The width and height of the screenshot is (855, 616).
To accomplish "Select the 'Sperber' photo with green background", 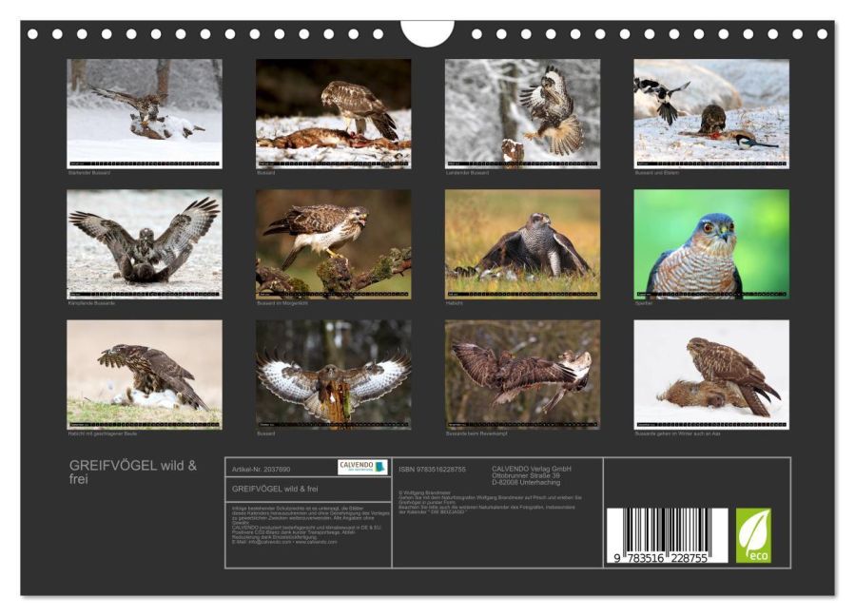I will click(x=711, y=243).
